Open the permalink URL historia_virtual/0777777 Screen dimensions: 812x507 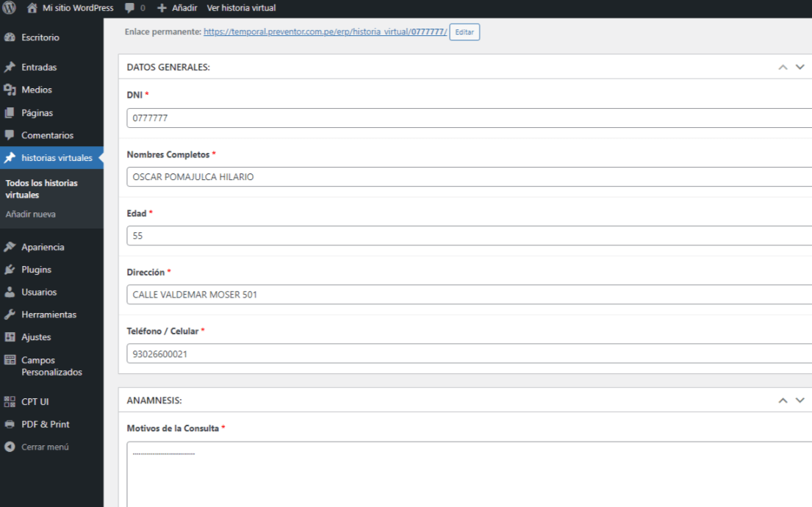[326, 32]
